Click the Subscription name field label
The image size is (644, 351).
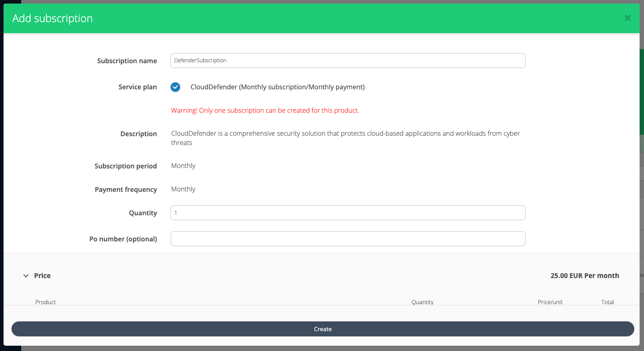tap(127, 61)
